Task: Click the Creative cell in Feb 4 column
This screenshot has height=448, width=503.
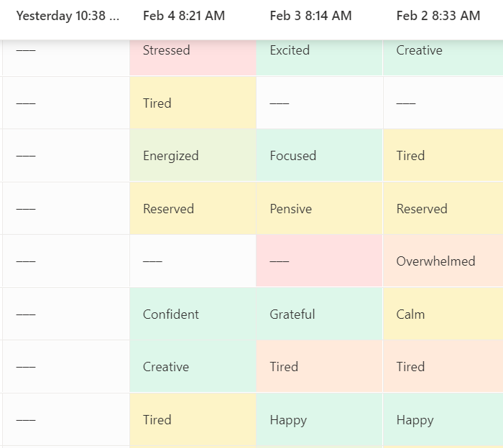Action: [x=193, y=366]
